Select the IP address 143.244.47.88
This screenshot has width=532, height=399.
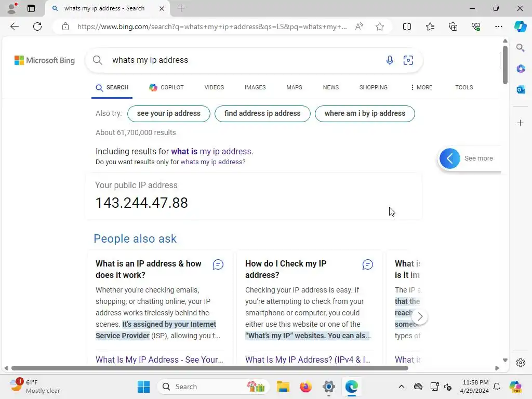pos(141,203)
